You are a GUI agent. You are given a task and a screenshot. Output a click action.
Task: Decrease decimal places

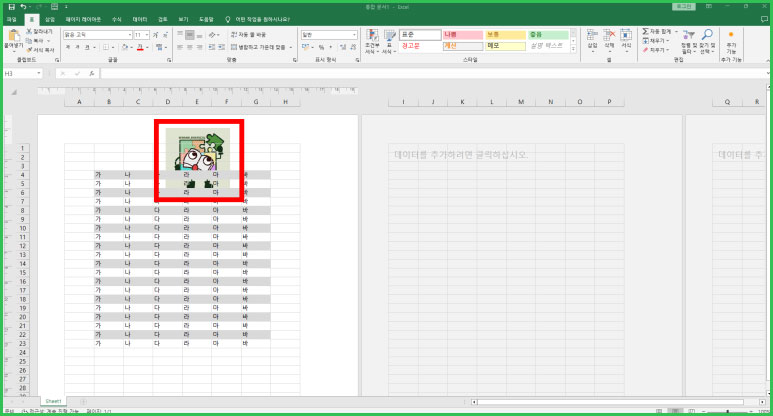tap(353, 47)
